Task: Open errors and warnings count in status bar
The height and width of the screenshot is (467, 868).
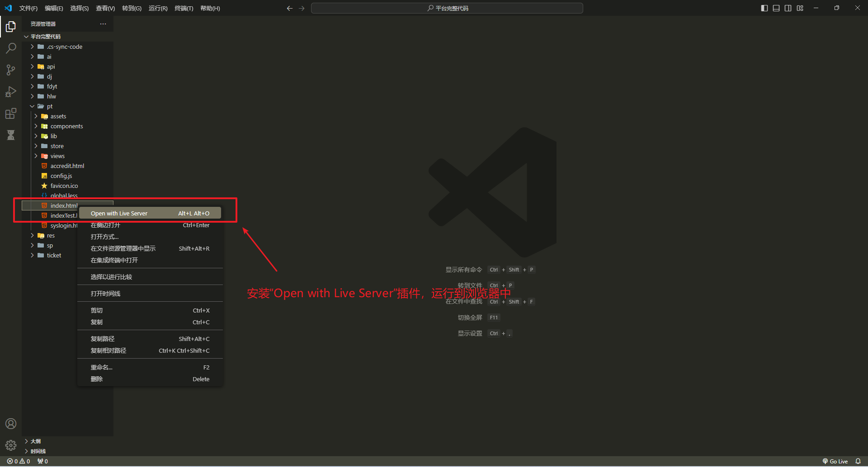Action: click(19, 461)
